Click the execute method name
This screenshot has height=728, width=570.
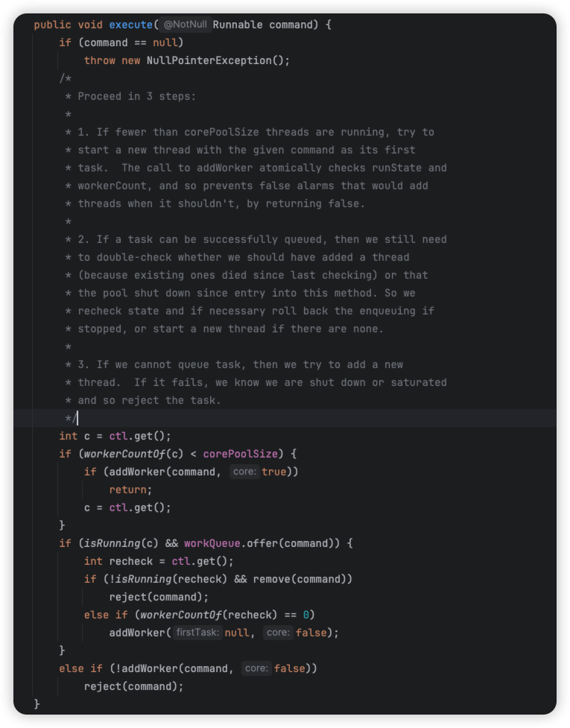(131, 25)
